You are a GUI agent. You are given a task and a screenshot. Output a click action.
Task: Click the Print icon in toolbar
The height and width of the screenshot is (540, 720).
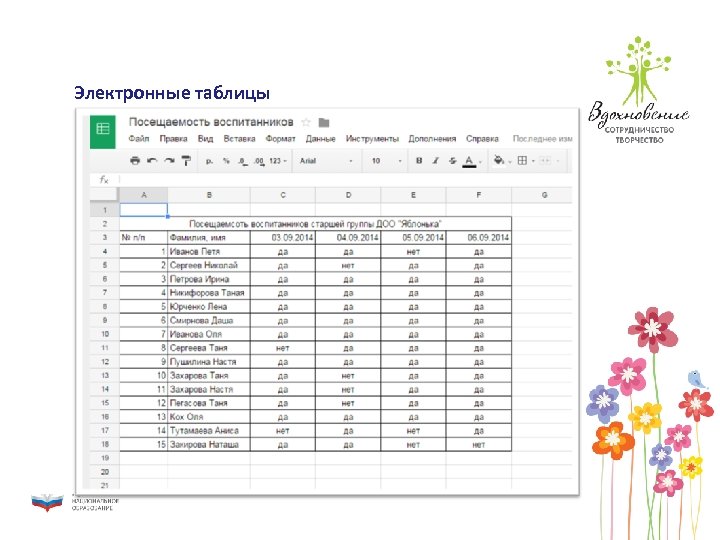pos(135,161)
